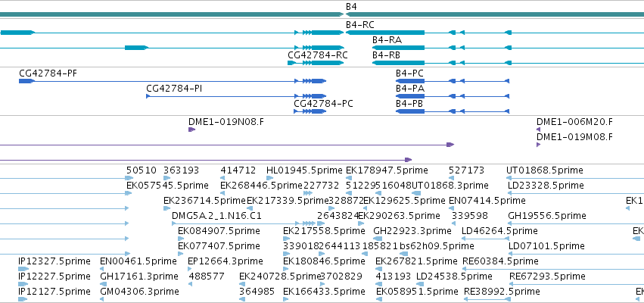Open the LD24538.5prime EST label
This screenshot has height=303, width=644.
point(454,276)
